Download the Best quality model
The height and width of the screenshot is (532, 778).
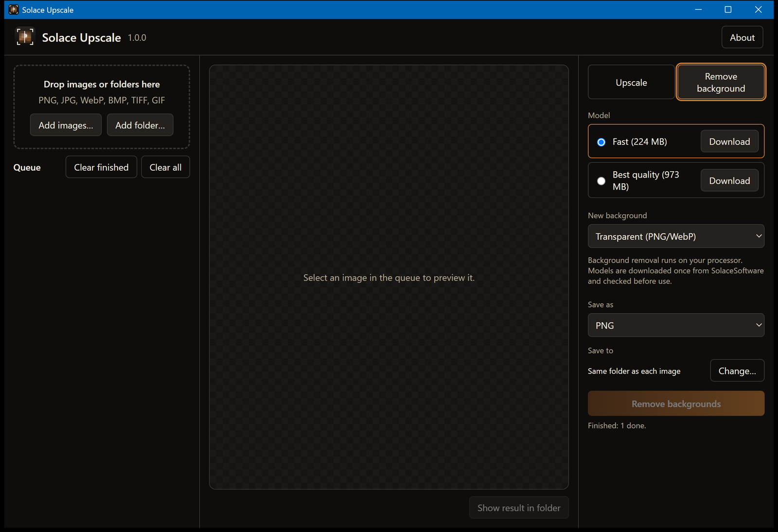click(729, 180)
